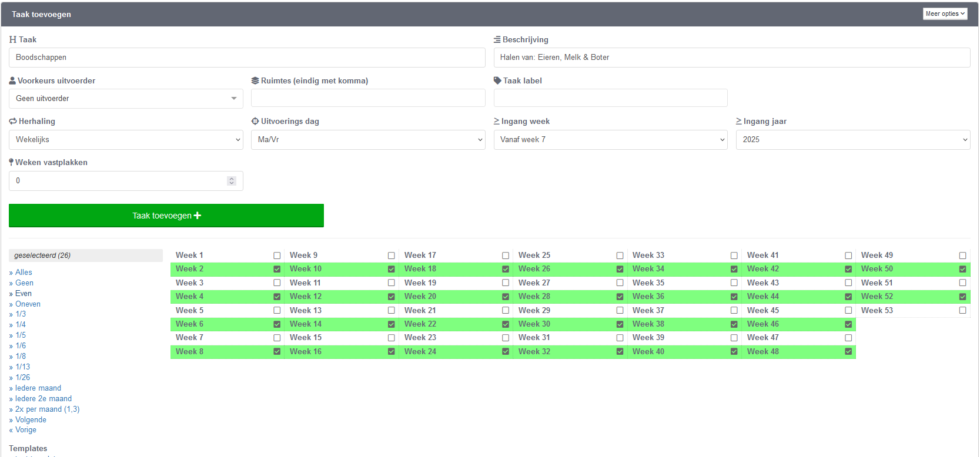
Task: Select the Week 25 checkbox
Action: (620, 256)
